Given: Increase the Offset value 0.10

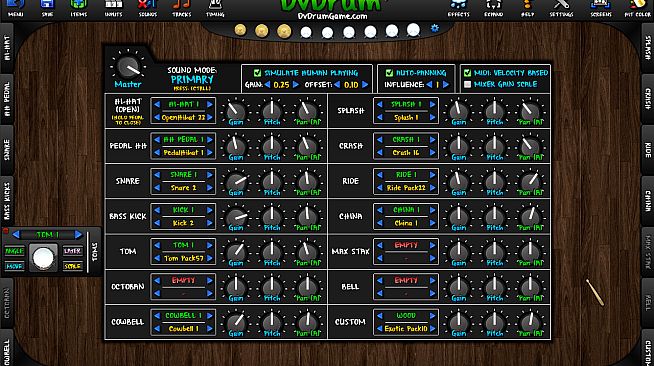Looking at the screenshot, I should [365, 85].
